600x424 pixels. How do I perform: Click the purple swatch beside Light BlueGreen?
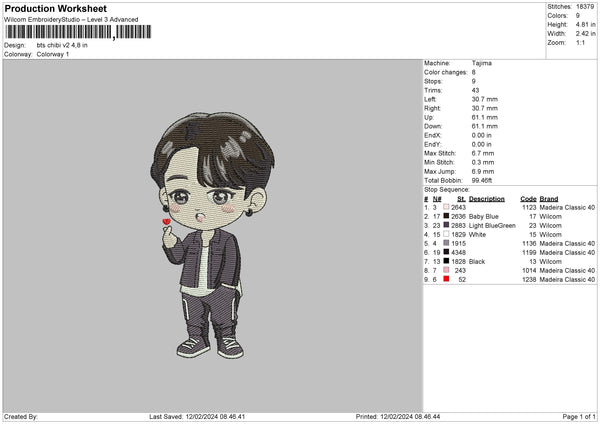click(446, 225)
